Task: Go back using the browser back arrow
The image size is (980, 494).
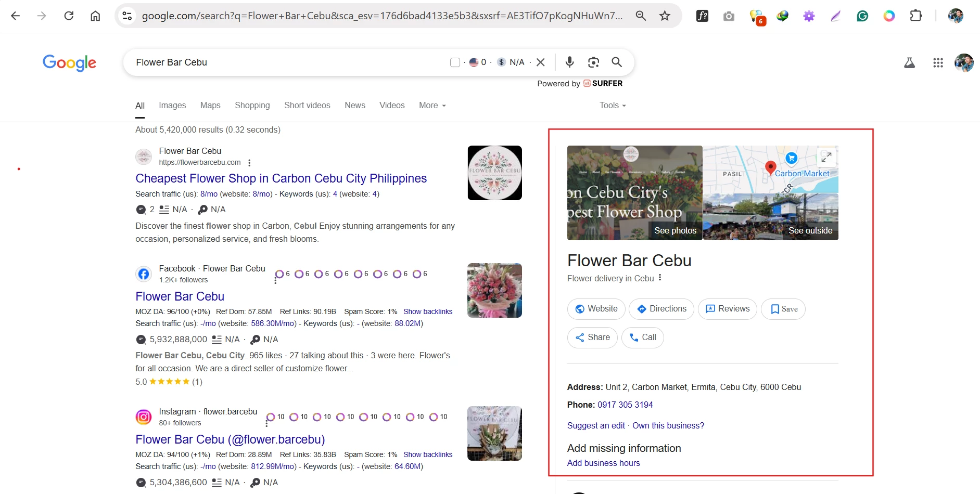Action: pyautogui.click(x=16, y=16)
